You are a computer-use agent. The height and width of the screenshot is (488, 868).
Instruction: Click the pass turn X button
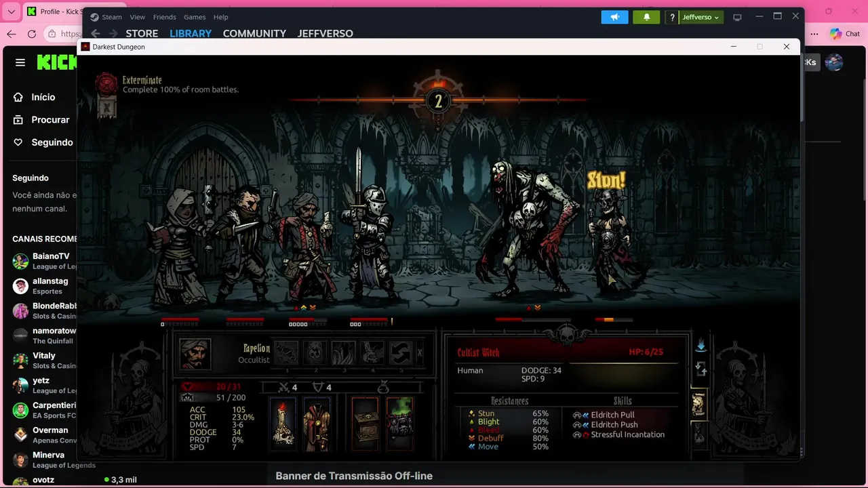[x=420, y=353]
